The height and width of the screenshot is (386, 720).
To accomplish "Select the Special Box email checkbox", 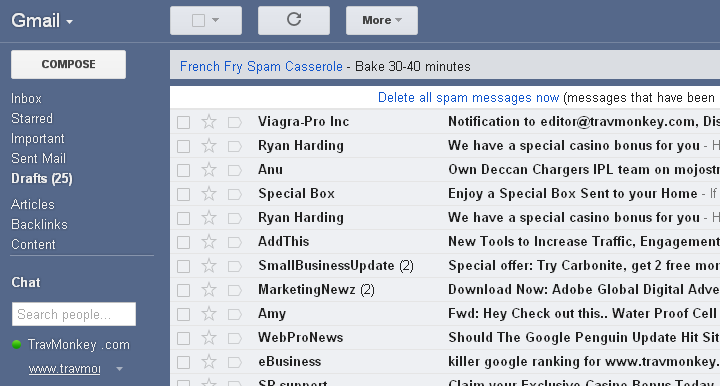I will [x=184, y=194].
